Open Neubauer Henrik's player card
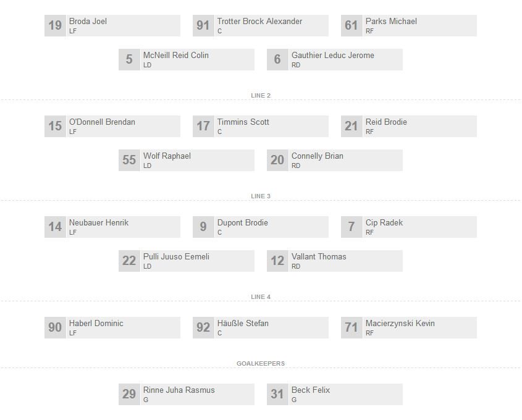This screenshot has height=420, width=522. 112,227
